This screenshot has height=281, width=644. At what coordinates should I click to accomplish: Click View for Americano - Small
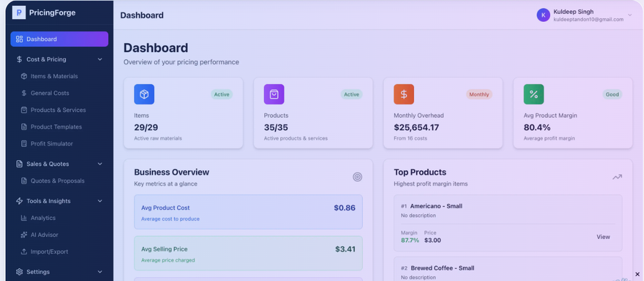pos(603,237)
